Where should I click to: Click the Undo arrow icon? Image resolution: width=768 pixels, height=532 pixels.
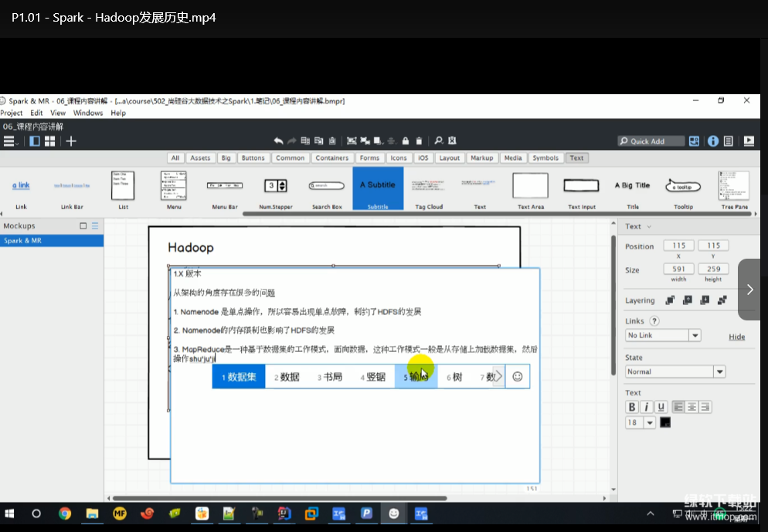(x=278, y=141)
